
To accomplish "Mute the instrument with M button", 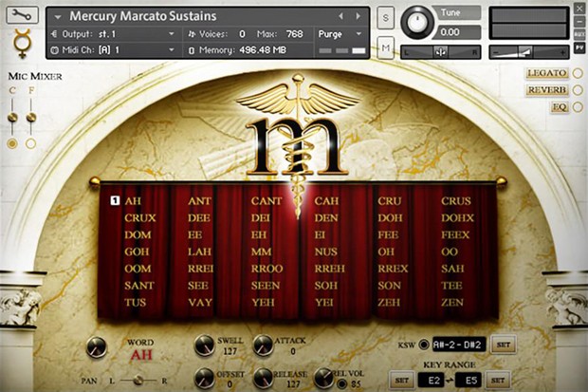I will [385, 47].
